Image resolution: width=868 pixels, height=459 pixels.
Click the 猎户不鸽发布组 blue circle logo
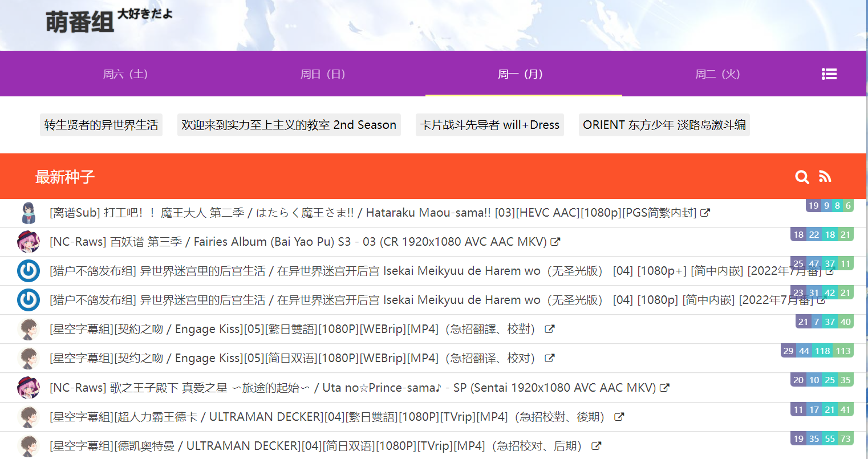pyautogui.click(x=29, y=270)
